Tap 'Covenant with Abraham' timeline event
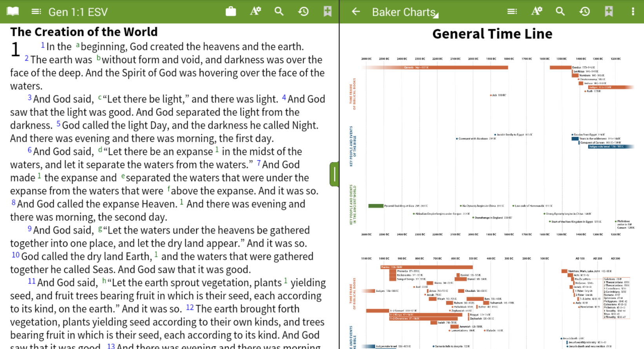 pyautogui.click(x=476, y=139)
